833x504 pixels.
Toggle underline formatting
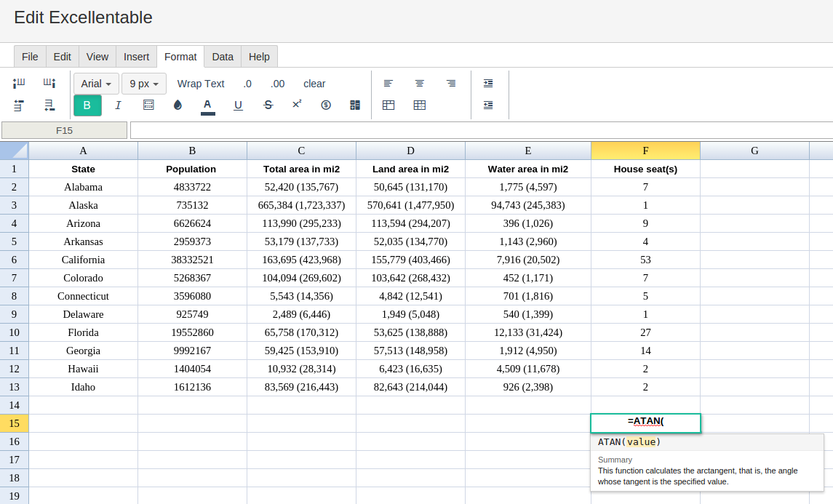[x=238, y=105]
